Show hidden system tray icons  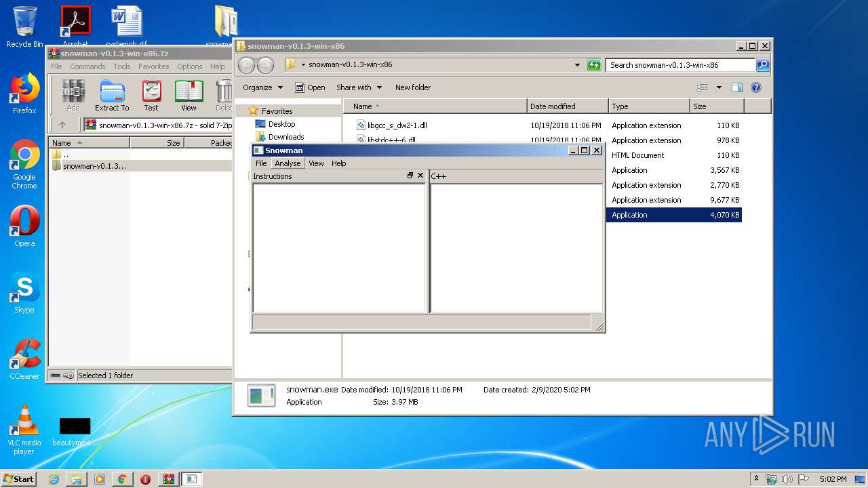coord(756,479)
